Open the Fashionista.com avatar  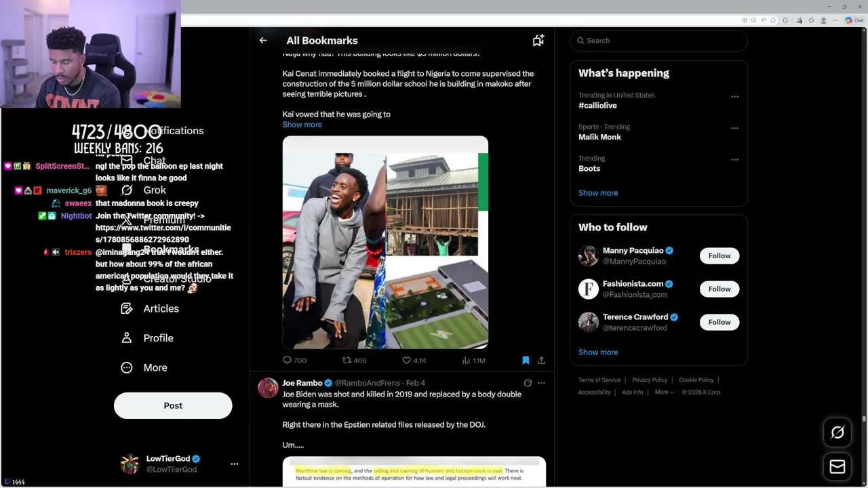(589, 289)
